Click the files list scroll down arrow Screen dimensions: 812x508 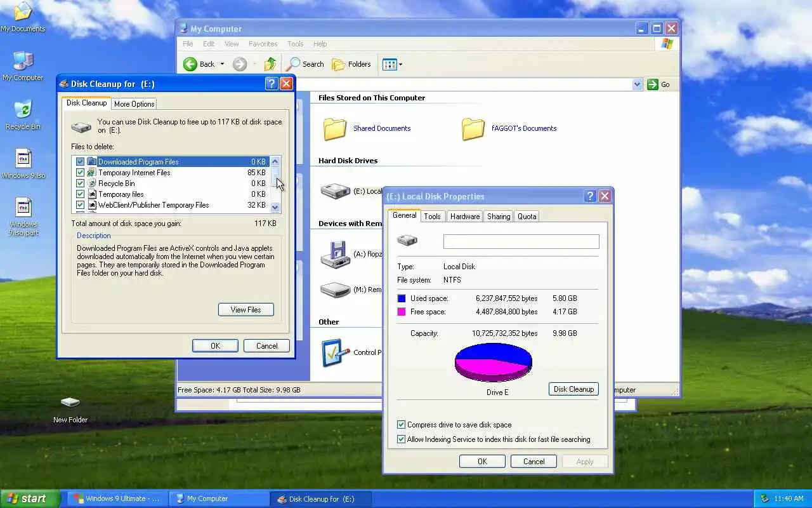[x=275, y=207]
